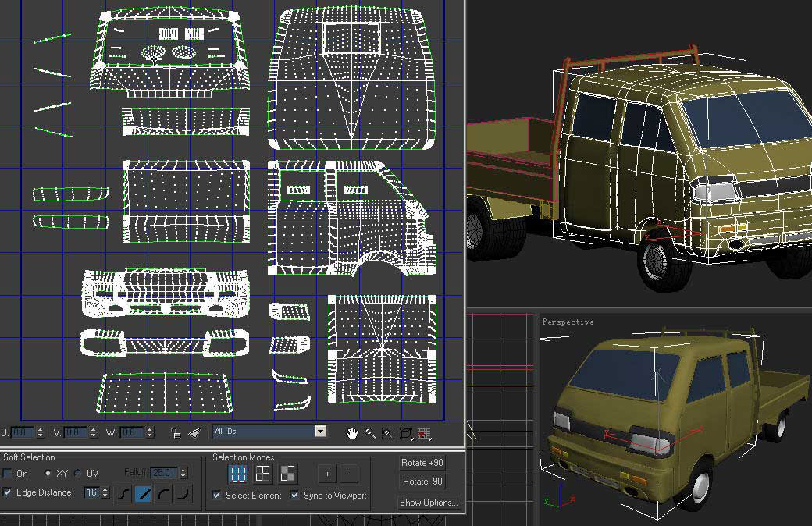Choose the linear falloff curve icon
The width and height of the screenshot is (812, 526).
pos(144,493)
